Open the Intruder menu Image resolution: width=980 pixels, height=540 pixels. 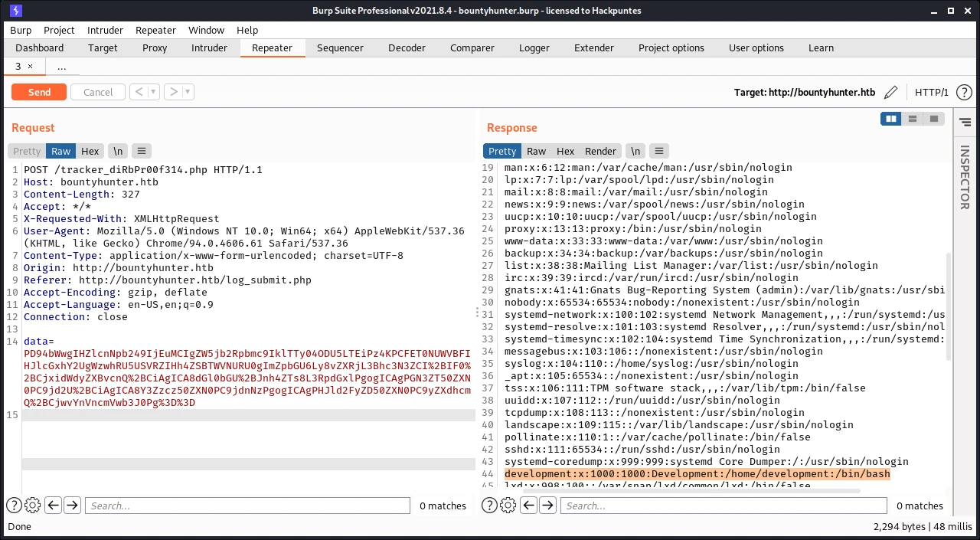(x=105, y=30)
